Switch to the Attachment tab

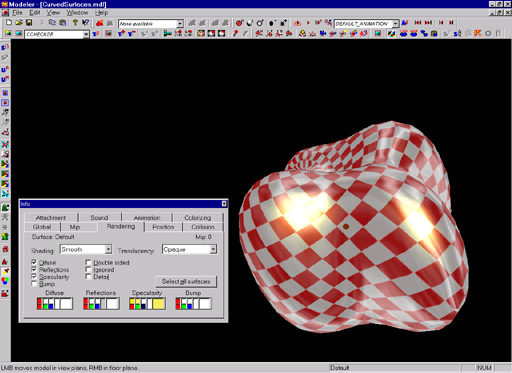point(51,218)
